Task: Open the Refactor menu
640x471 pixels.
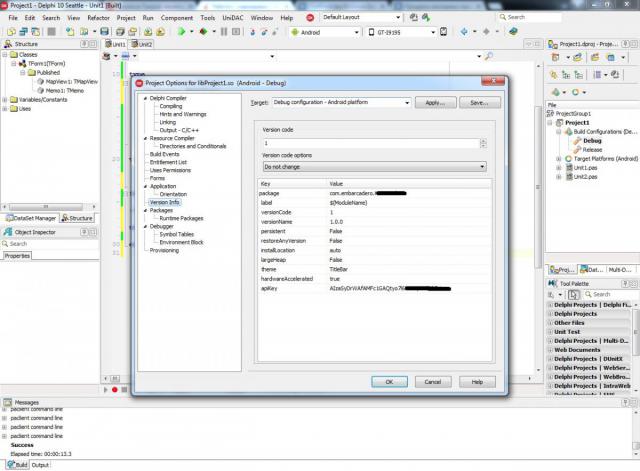Action: point(98,18)
